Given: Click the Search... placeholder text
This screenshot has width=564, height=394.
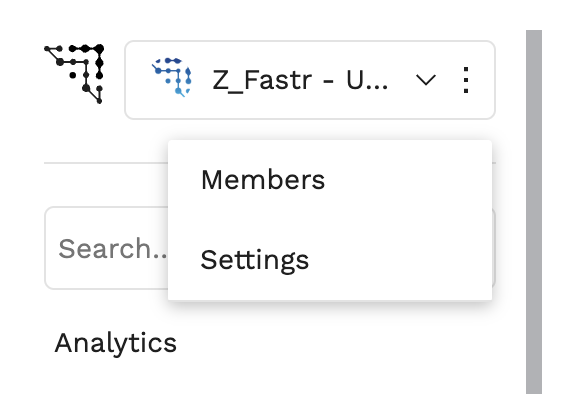Looking at the screenshot, I should (113, 248).
